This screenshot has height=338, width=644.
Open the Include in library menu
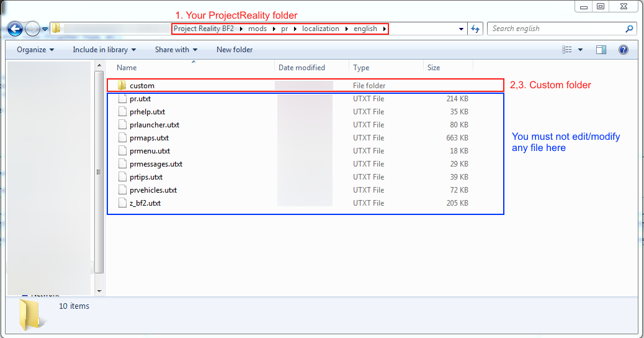pos(104,50)
